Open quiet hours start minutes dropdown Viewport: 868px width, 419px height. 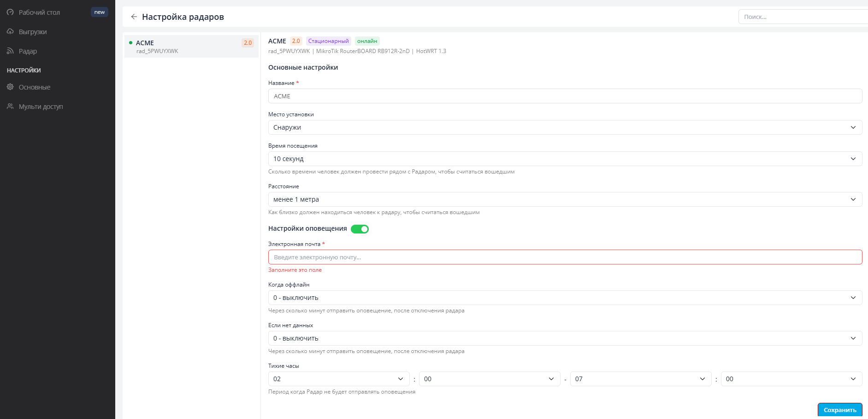490,379
